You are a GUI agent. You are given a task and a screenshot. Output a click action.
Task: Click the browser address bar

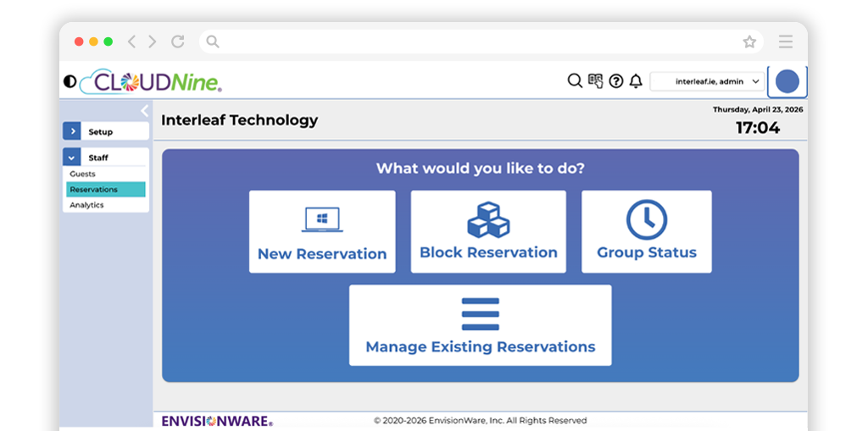[x=481, y=41]
